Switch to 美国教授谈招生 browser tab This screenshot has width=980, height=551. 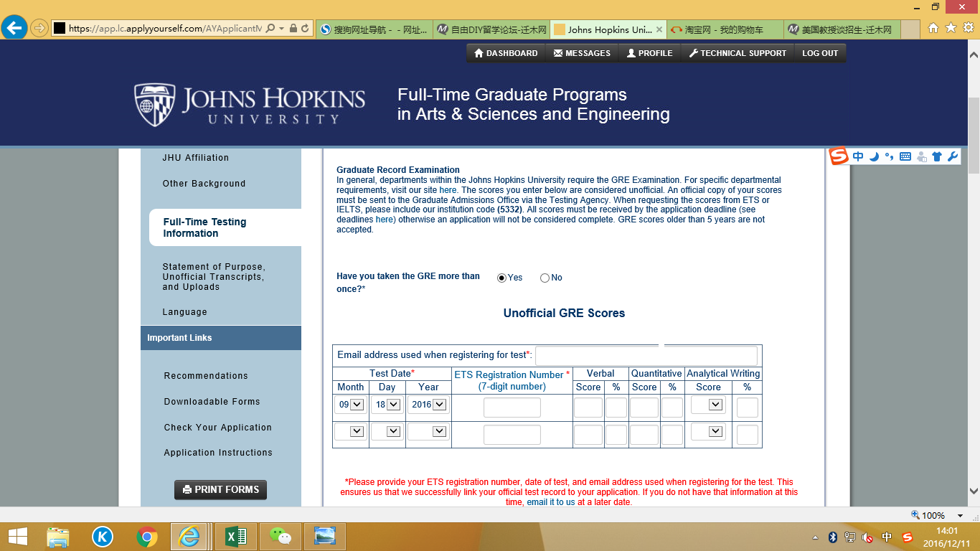click(x=841, y=29)
